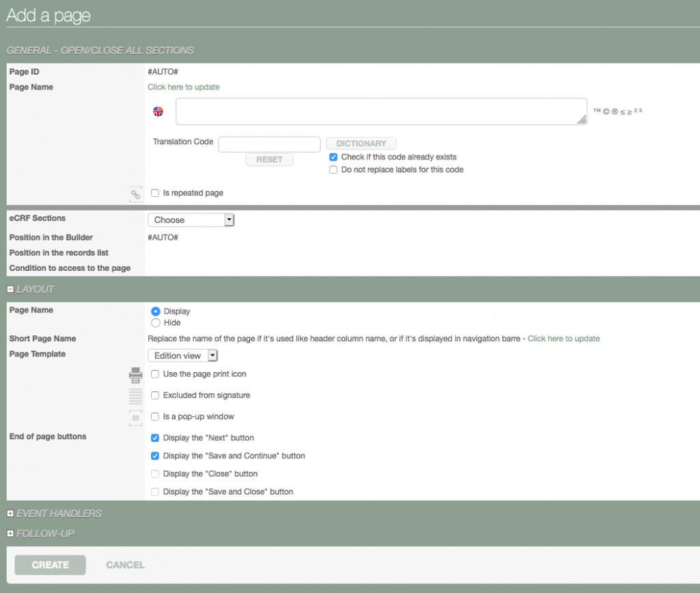
Task: Tick "Excluded from signature" checkbox
Action: coord(155,395)
